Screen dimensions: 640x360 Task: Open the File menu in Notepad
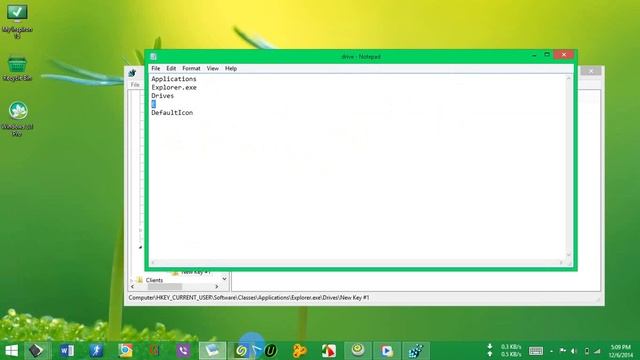[156, 69]
